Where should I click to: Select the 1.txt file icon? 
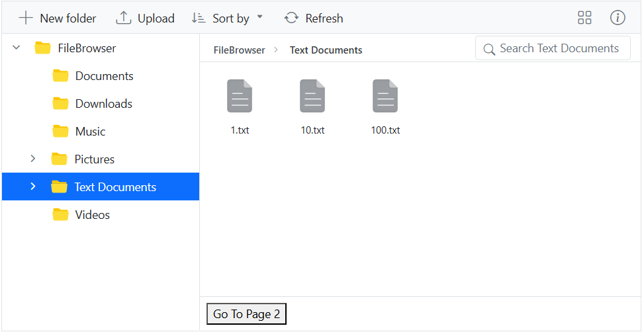(x=240, y=96)
